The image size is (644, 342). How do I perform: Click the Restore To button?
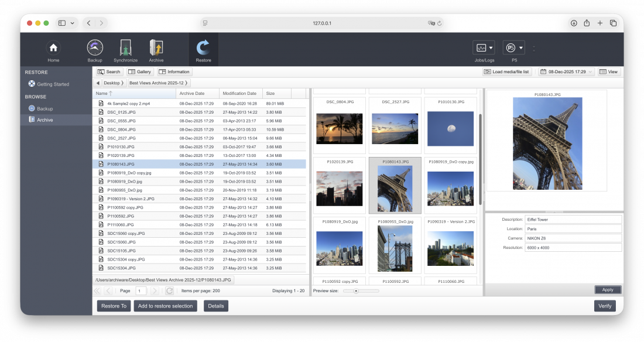click(114, 306)
